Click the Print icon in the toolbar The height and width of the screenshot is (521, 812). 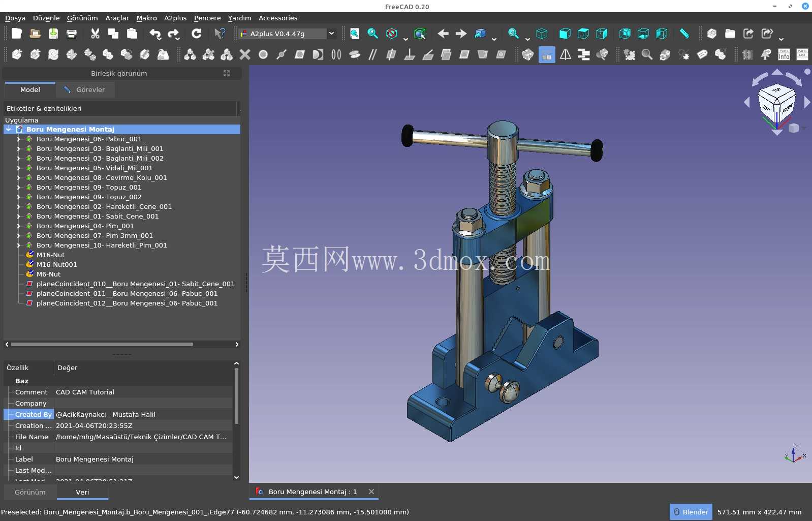click(72, 34)
